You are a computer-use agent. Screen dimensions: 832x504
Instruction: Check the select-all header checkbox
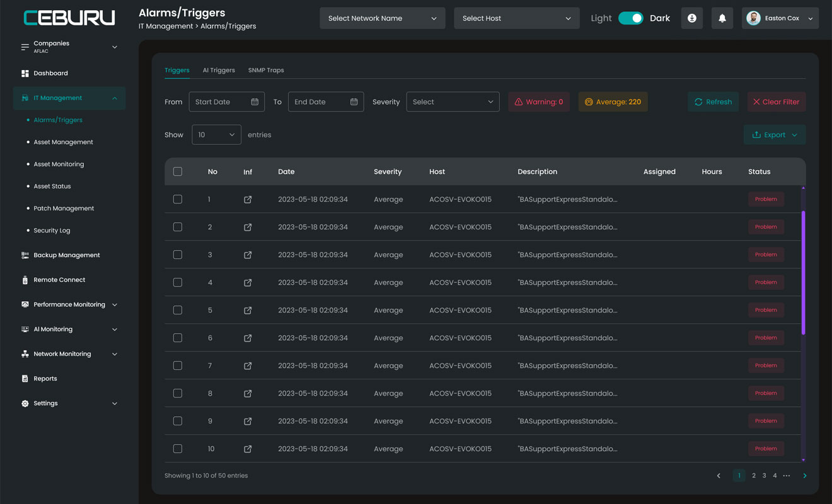[178, 171]
